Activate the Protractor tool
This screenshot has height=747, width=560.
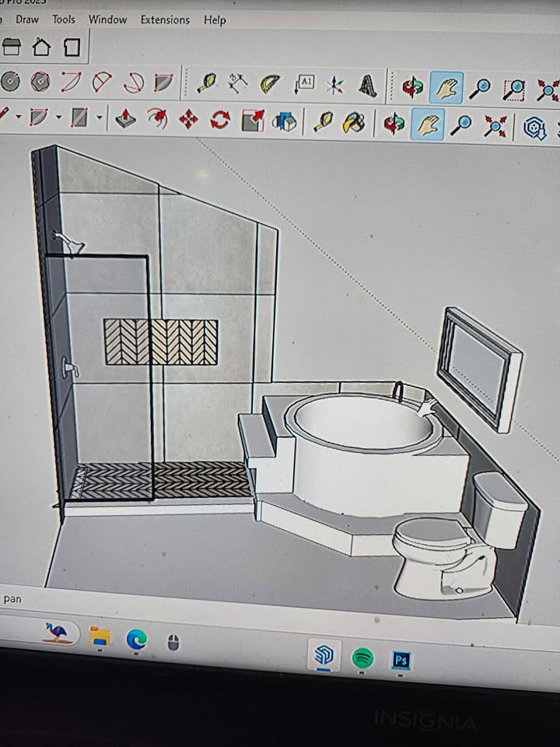[270, 83]
